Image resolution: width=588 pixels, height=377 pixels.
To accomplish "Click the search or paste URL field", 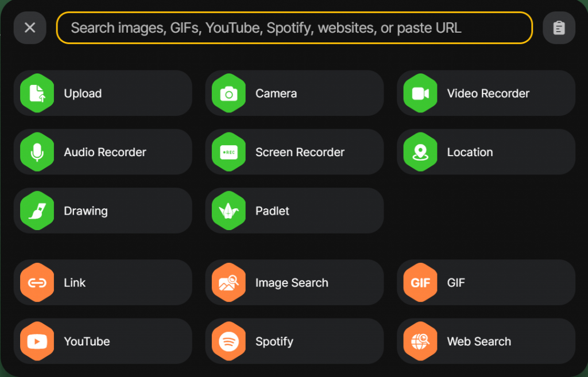I will click(x=295, y=28).
